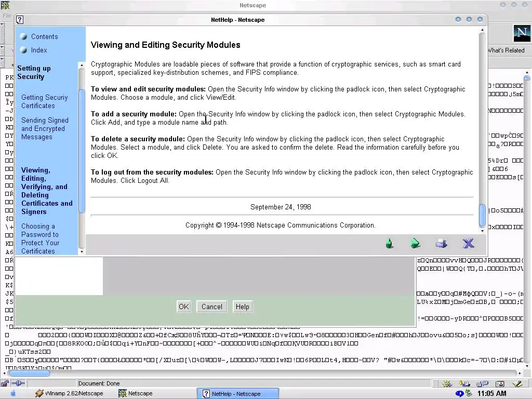This screenshot has width=532, height=399.
Task: Click down arrow of help content scrollbar
Action: [483, 231]
